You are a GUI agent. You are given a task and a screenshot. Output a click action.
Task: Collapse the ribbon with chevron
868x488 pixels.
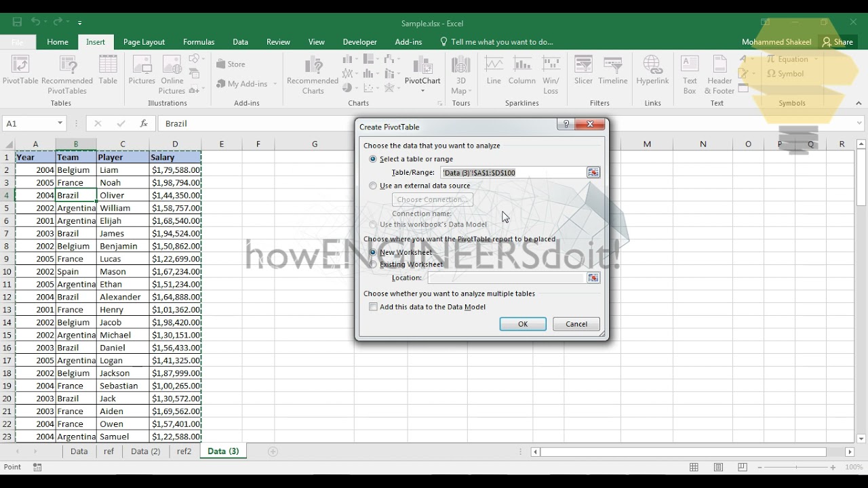pyautogui.click(x=859, y=103)
